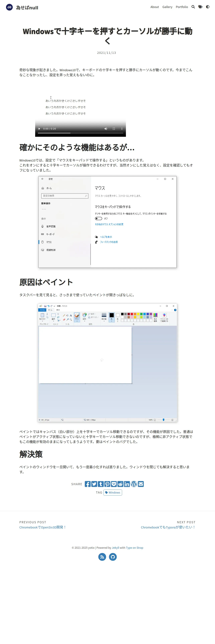Viewport: 215px width, 644px height.
Task: Open the GitHub icon in footer
Action: coord(113,557)
